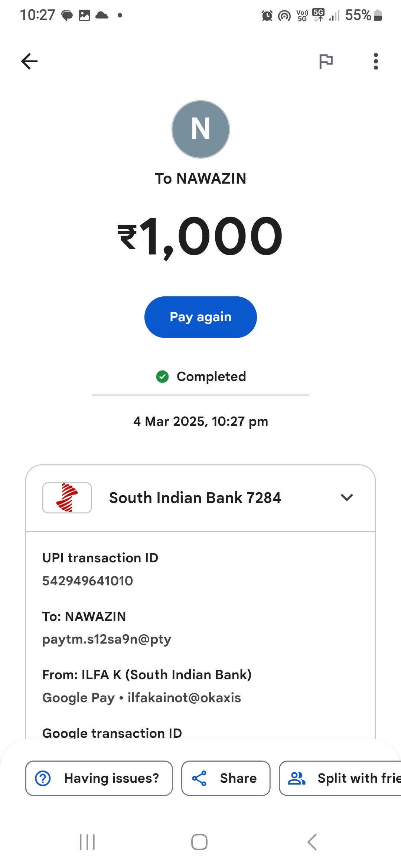Tap the South Indian Bank logo
Viewport: 401px width, 868px height.
pyautogui.click(x=67, y=498)
